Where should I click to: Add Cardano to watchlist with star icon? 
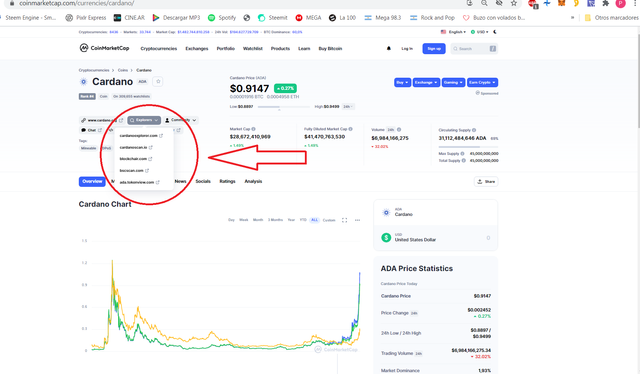(x=158, y=82)
